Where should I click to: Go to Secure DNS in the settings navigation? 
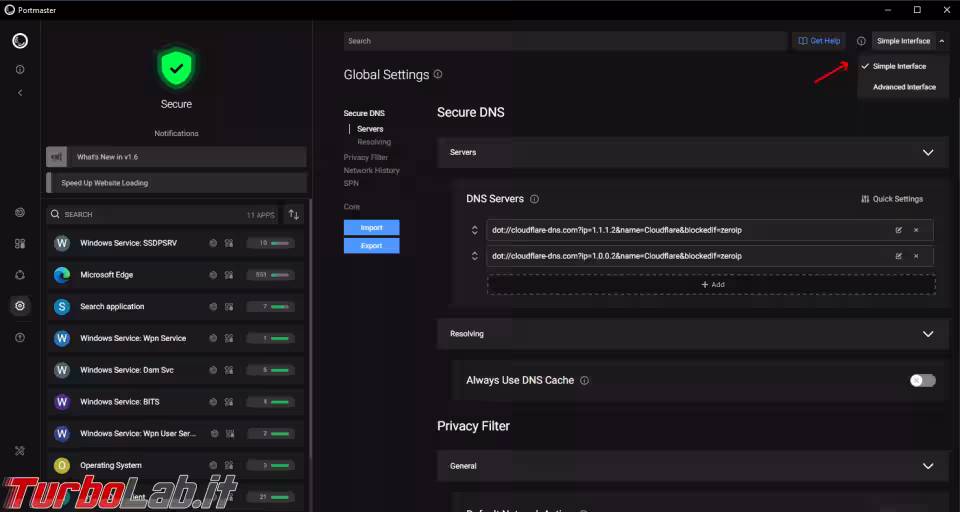pos(364,113)
